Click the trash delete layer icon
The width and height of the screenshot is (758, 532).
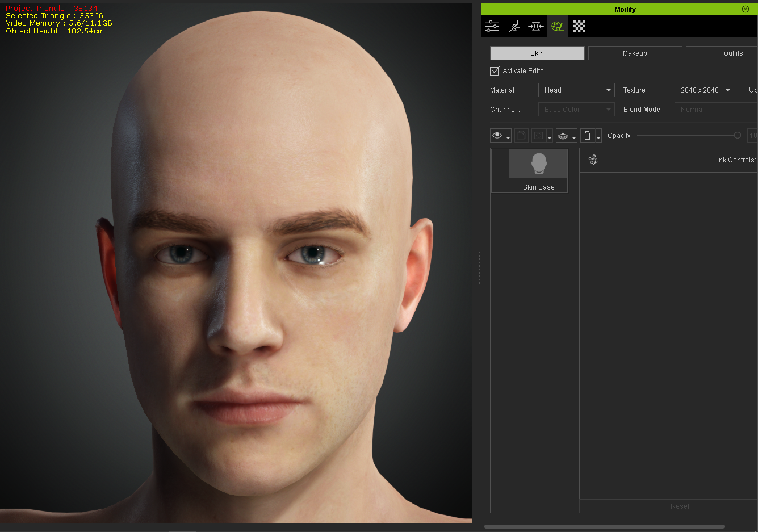coord(588,136)
